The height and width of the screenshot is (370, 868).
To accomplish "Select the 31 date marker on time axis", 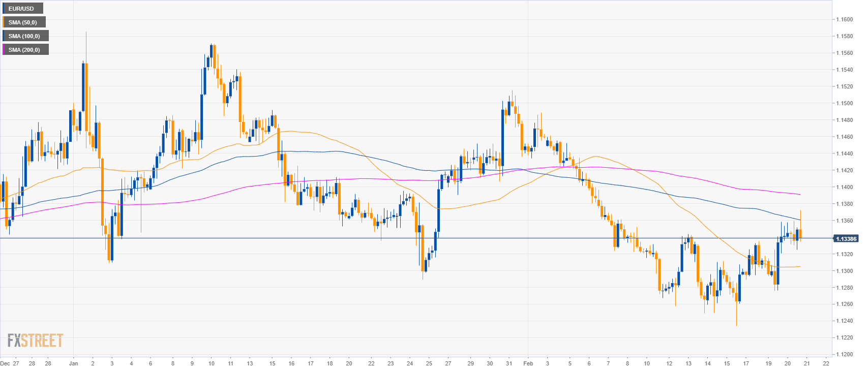I will pos(509,363).
